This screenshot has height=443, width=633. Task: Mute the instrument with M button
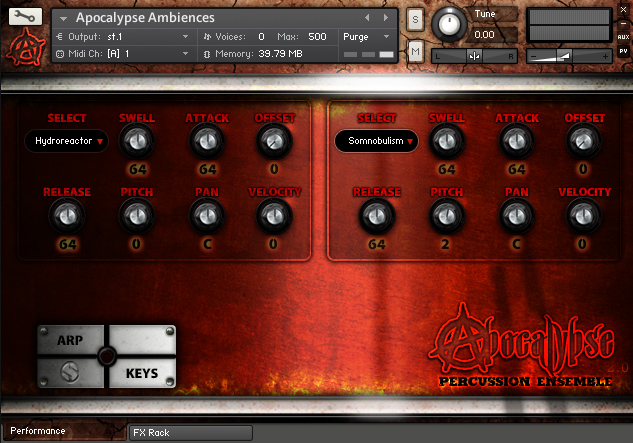coord(415,51)
